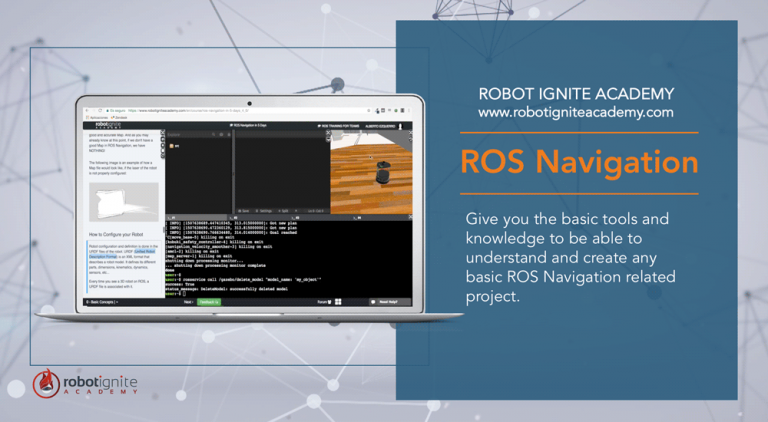768x422 pixels.
Task: Click the grid layout icon in bottom bar
Action: click(338, 302)
